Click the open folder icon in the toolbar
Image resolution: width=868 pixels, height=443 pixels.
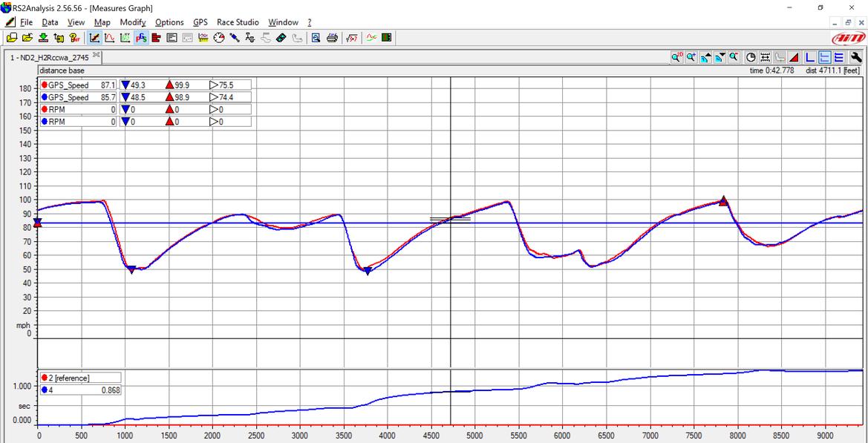[x=27, y=38]
